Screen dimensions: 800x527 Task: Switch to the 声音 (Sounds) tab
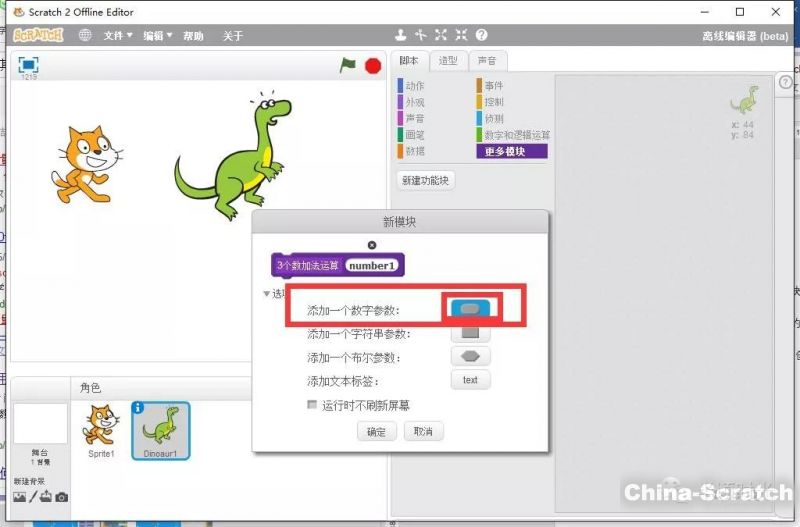(486, 61)
